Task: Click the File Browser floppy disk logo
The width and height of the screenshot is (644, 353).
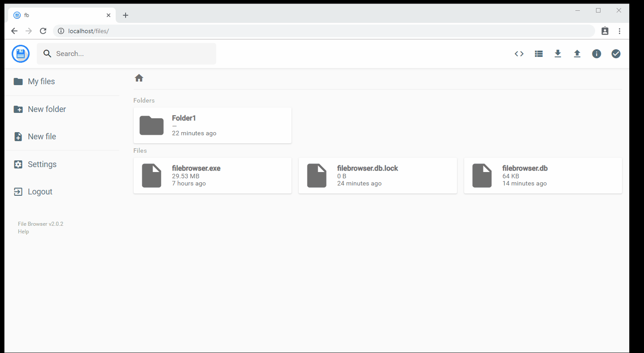Action: 20,53
